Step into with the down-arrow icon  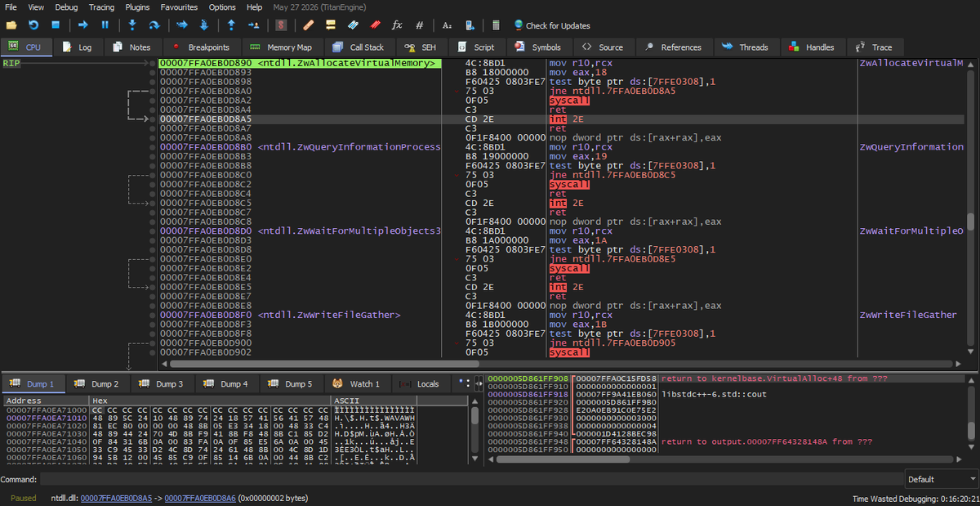click(132, 25)
